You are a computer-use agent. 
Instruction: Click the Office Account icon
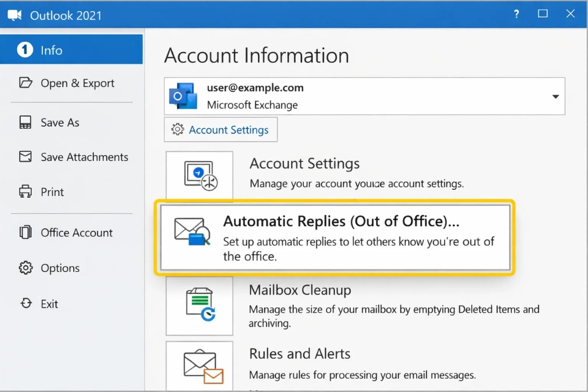(25, 232)
